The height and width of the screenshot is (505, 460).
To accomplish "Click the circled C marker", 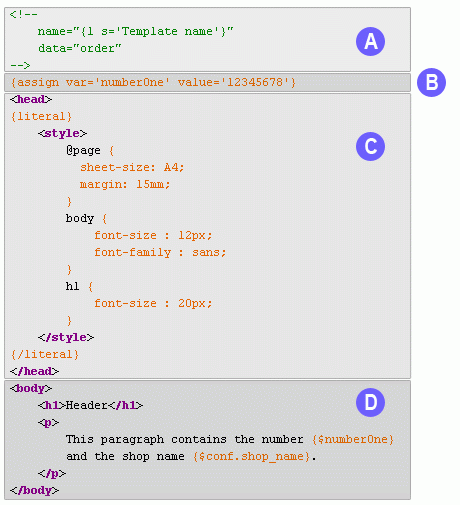I will point(370,146).
